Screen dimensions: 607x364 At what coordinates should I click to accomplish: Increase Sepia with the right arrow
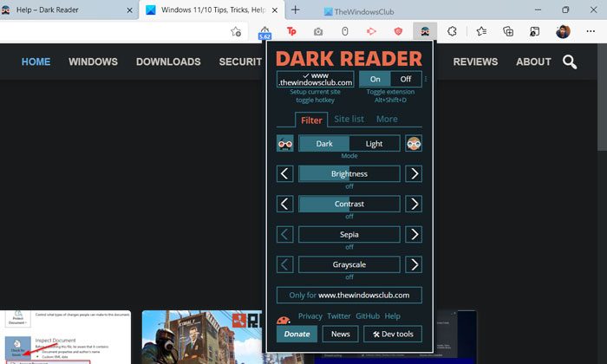point(414,234)
